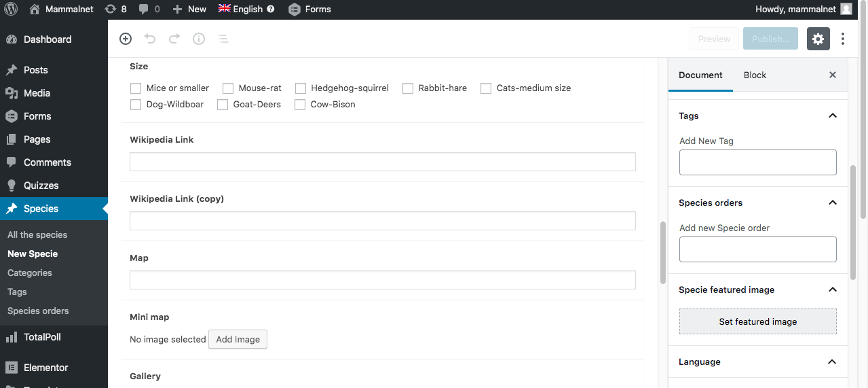Viewport: 868px width, 388px height.
Task: Open the three-dot more options menu
Action: tap(843, 39)
